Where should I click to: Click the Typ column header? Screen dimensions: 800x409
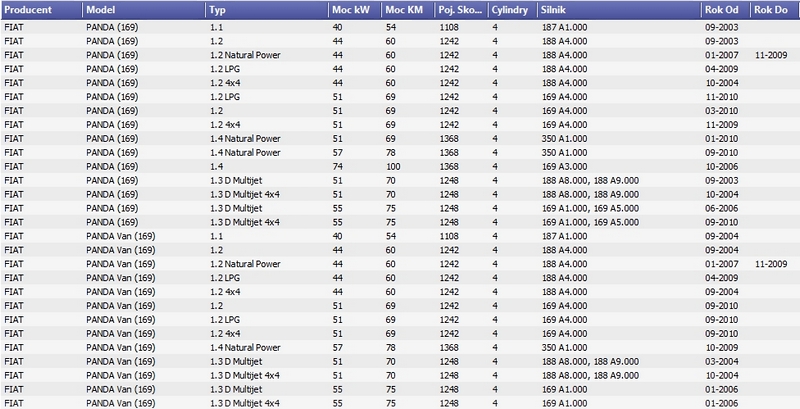(x=267, y=10)
